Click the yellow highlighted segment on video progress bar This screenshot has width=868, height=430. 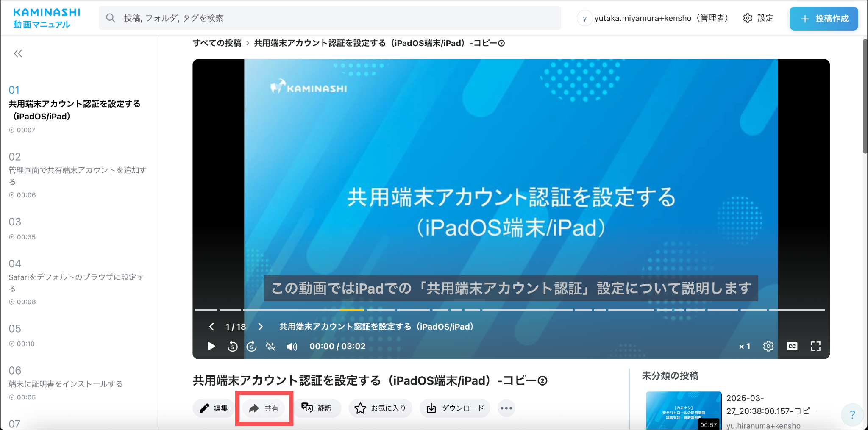352,310
